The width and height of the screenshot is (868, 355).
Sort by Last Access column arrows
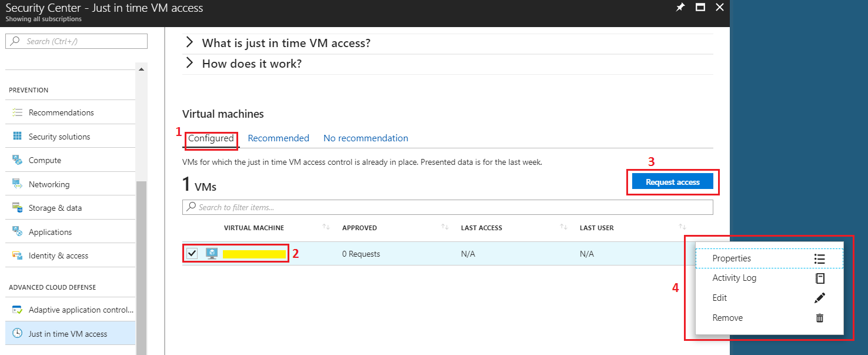click(x=563, y=227)
